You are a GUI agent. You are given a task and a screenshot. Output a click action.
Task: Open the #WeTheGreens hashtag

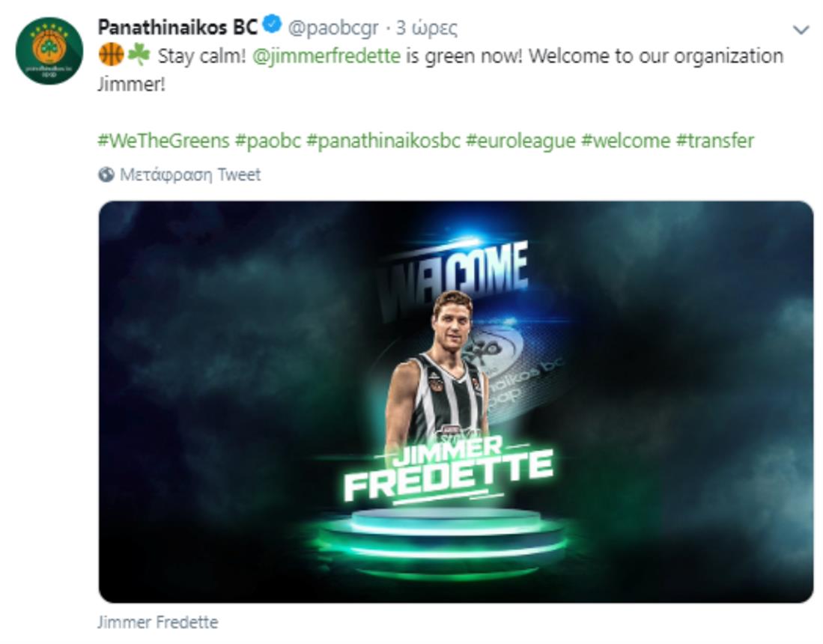point(163,140)
